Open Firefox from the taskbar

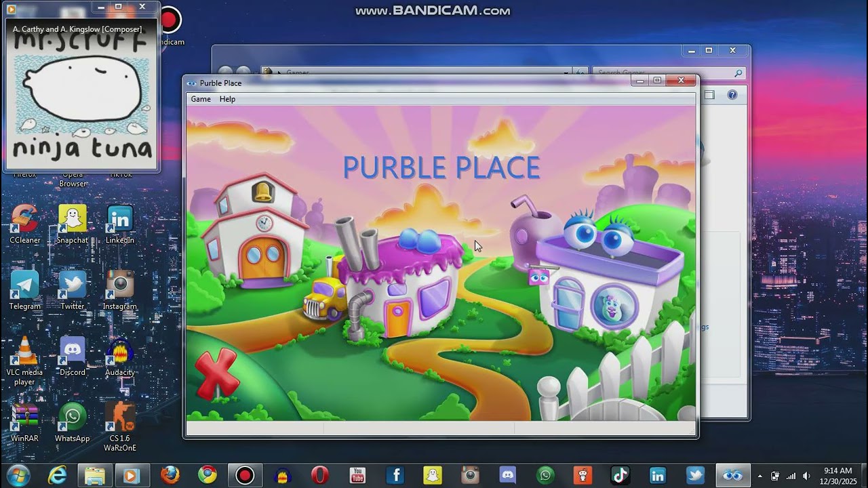[170, 476]
